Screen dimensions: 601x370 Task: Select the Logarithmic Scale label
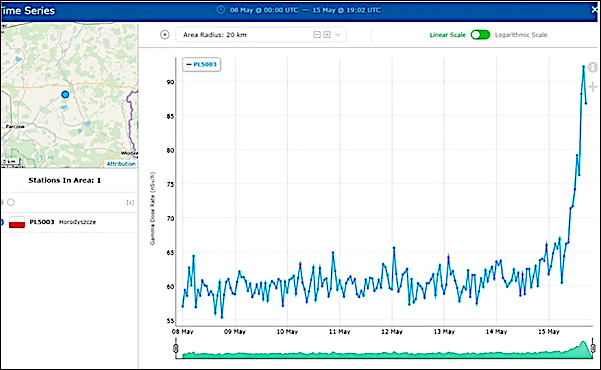521,35
